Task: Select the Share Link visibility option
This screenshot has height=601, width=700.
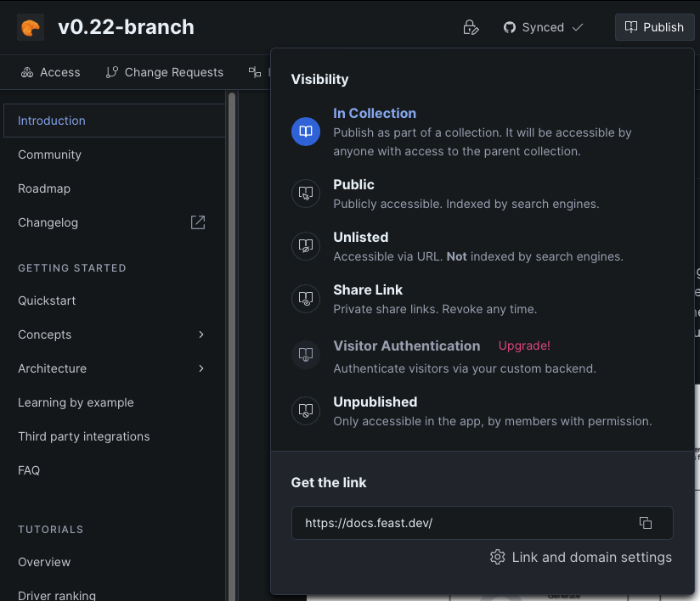Action: pyautogui.click(x=368, y=290)
